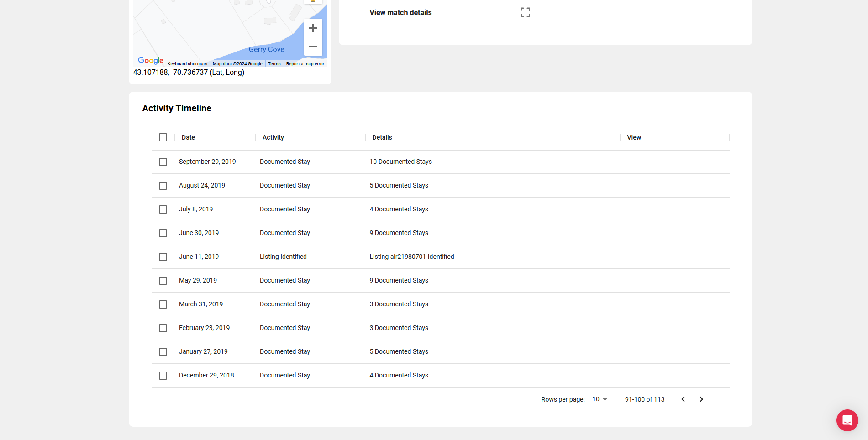Image resolution: width=868 pixels, height=440 pixels.
Task: Check the March 31, 2019 row
Action: point(163,304)
